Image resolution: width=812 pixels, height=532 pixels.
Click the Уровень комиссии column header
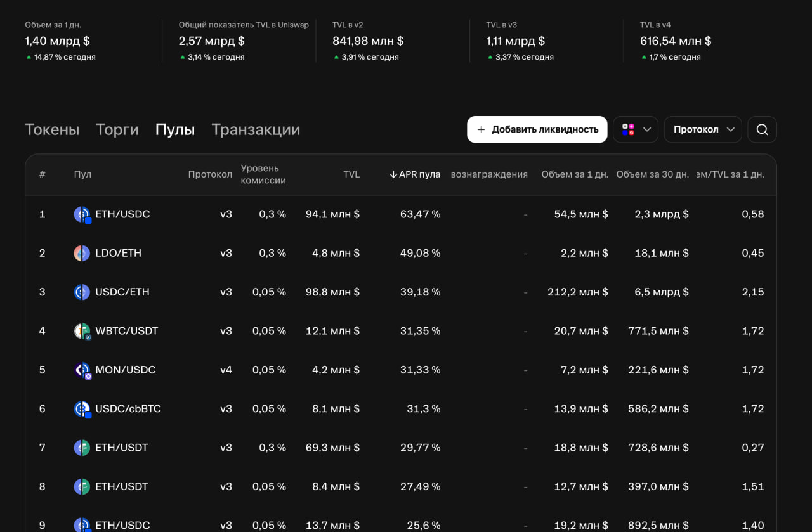pyautogui.click(x=263, y=174)
